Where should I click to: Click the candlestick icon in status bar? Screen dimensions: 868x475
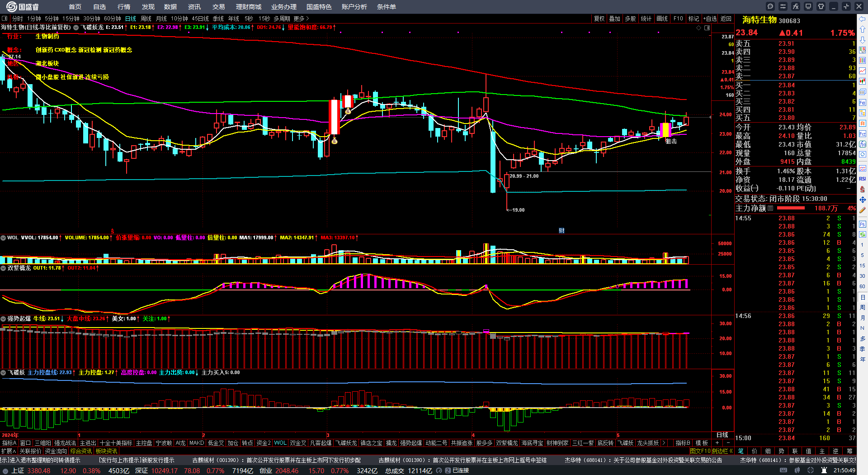pyautogui.click(x=798, y=470)
